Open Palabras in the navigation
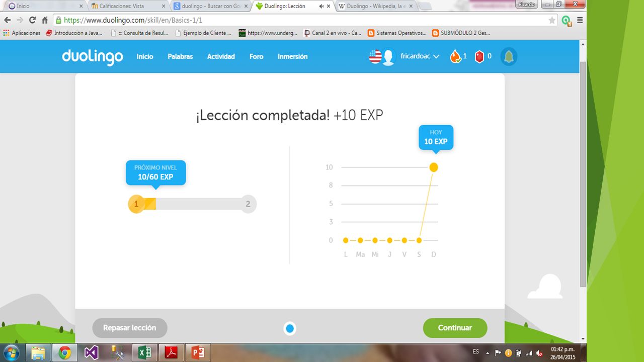This screenshot has width=644, height=362. pos(180,57)
